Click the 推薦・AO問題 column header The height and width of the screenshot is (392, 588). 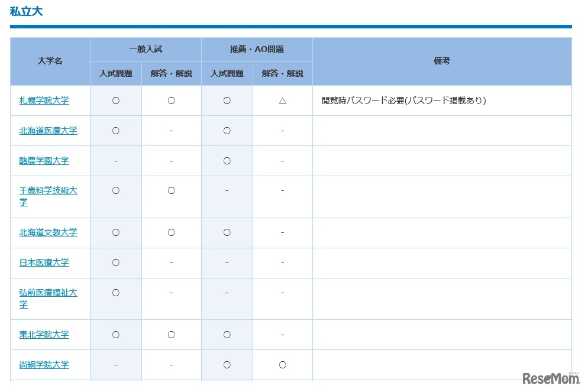coord(256,49)
